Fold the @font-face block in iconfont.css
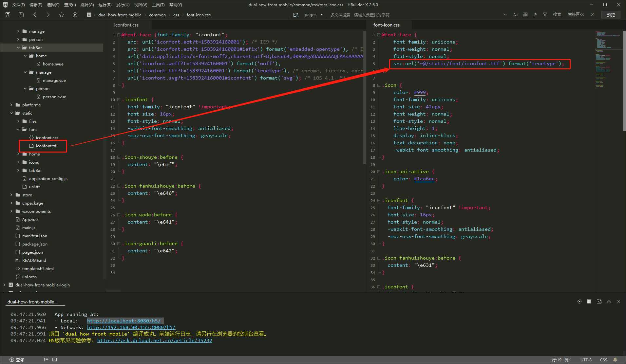The width and height of the screenshot is (626, 364). (119, 35)
